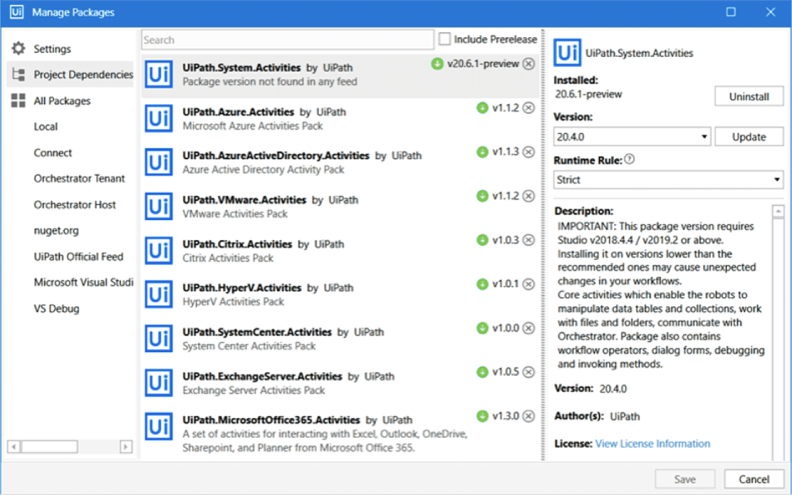
Task: Click green update arrow for VMware.Activities
Action: click(482, 196)
